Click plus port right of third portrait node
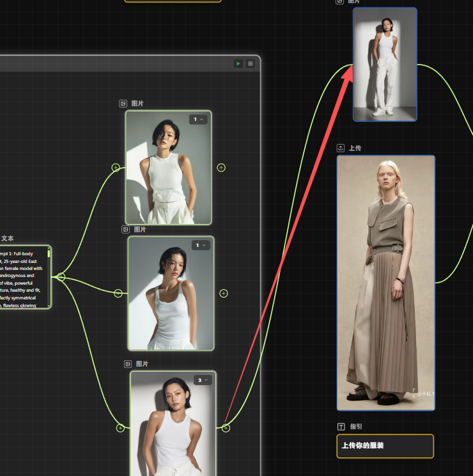Screen dimensions: 473x476 [x=226, y=428]
